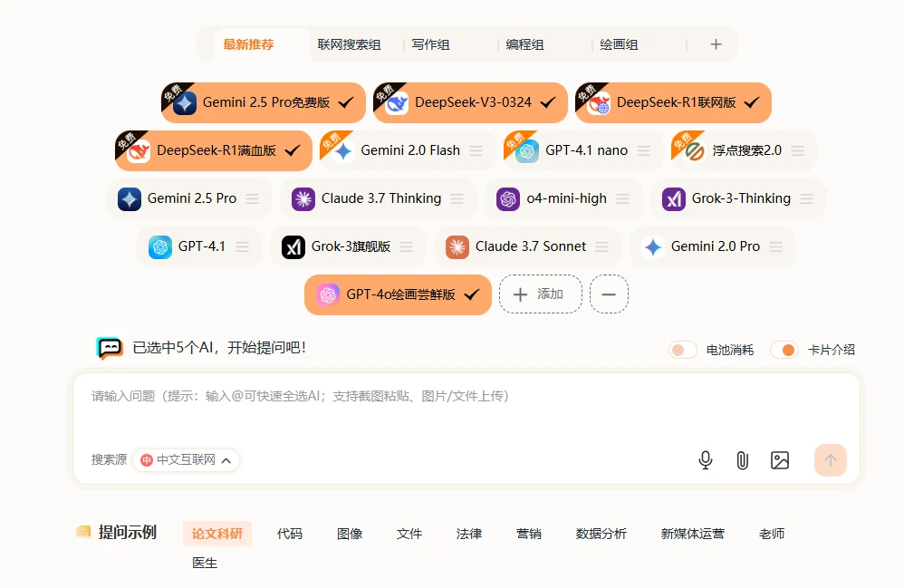Open the 法律 example category
The width and height of the screenshot is (904, 588).
pyautogui.click(x=468, y=534)
